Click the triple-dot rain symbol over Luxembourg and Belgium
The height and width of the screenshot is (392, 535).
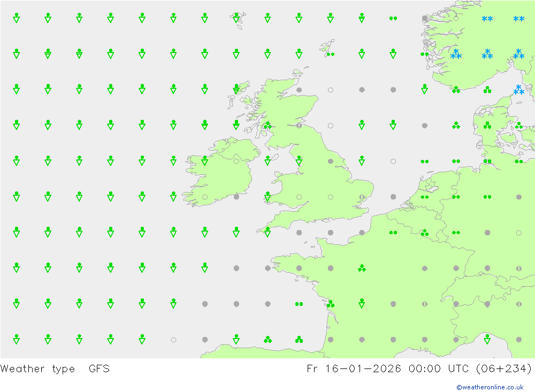[x=425, y=233]
